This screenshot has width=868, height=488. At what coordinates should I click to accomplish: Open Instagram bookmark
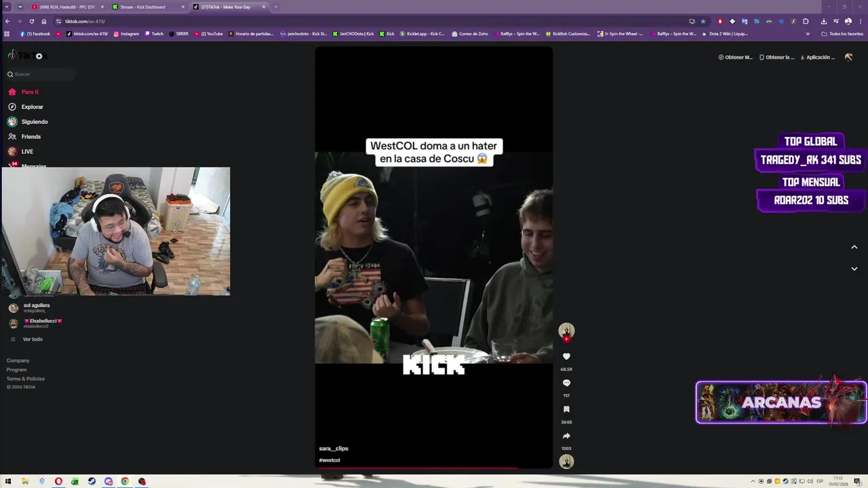(x=126, y=33)
